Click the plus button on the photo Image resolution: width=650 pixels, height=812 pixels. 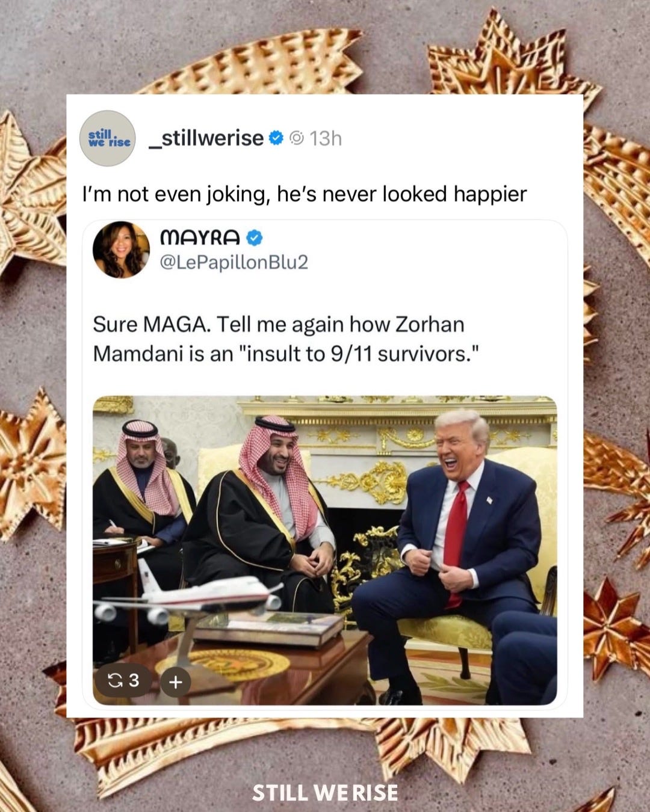pos(175,683)
